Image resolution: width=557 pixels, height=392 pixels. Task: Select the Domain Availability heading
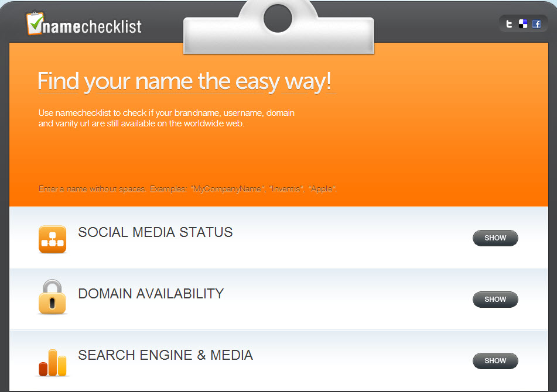(x=151, y=294)
